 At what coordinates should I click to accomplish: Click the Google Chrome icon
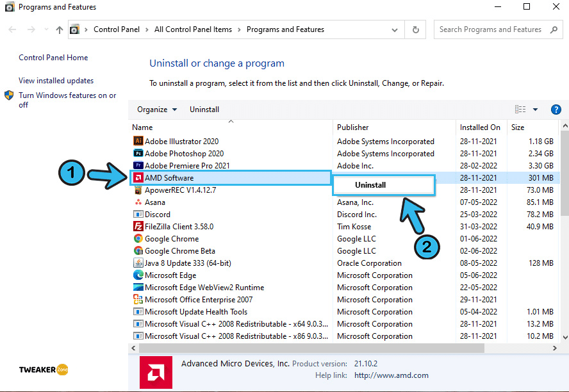138,239
